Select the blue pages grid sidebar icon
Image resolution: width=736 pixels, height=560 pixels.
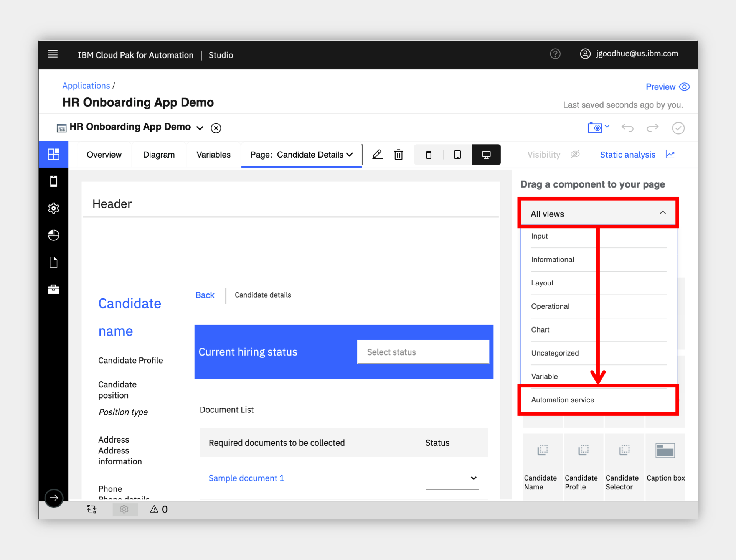click(53, 154)
